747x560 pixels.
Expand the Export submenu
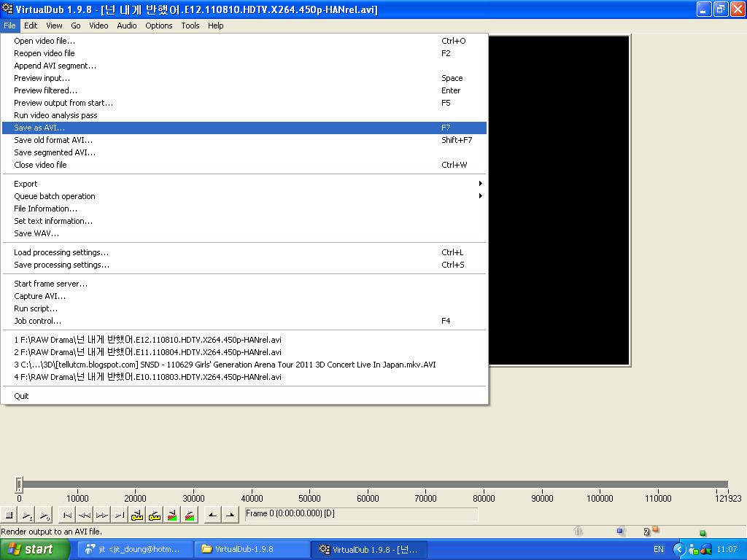pos(244,183)
